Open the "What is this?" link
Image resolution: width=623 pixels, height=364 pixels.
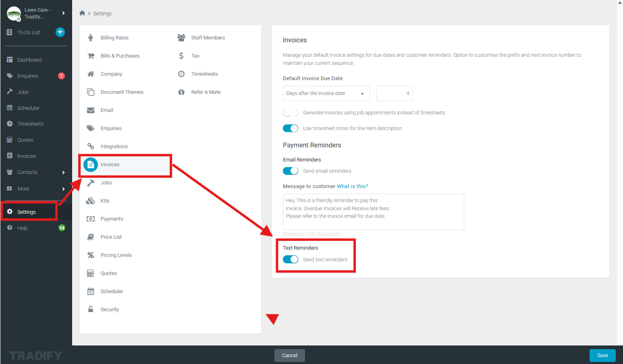click(x=352, y=186)
